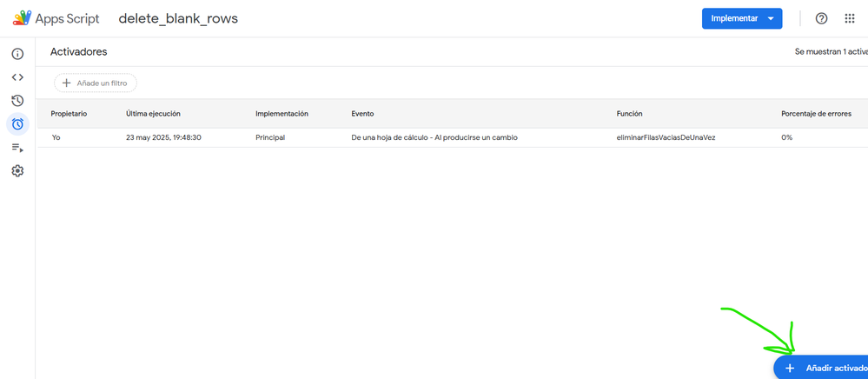Click the Última ejecución column header
This screenshot has width=868, height=379.
[x=153, y=114]
